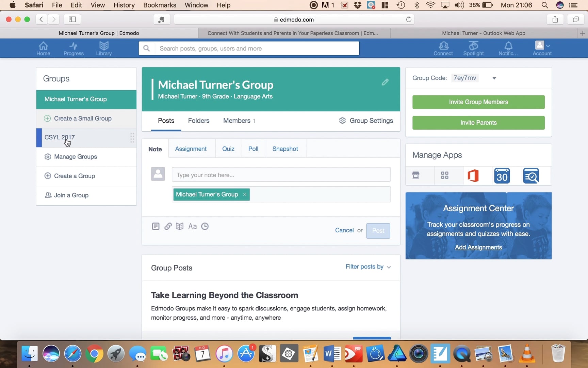Screen dimensions: 588x368
Task: Switch to the Members tab
Action: coord(239,121)
